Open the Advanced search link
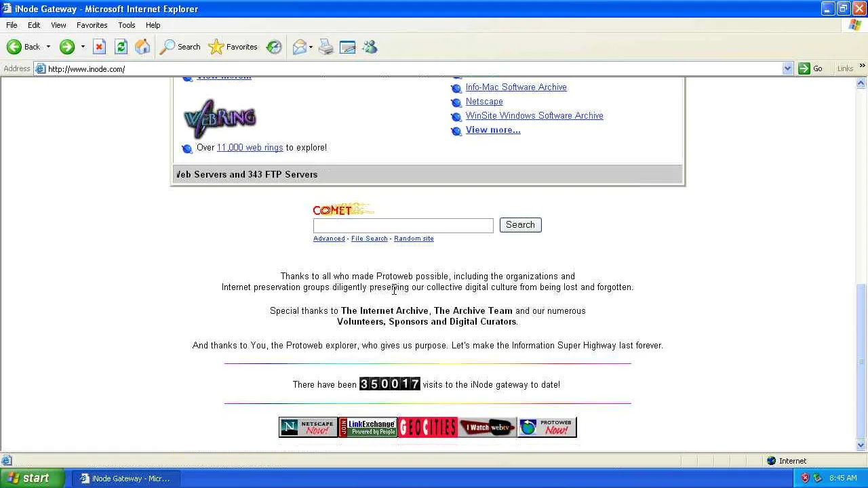 click(x=329, y=239)
